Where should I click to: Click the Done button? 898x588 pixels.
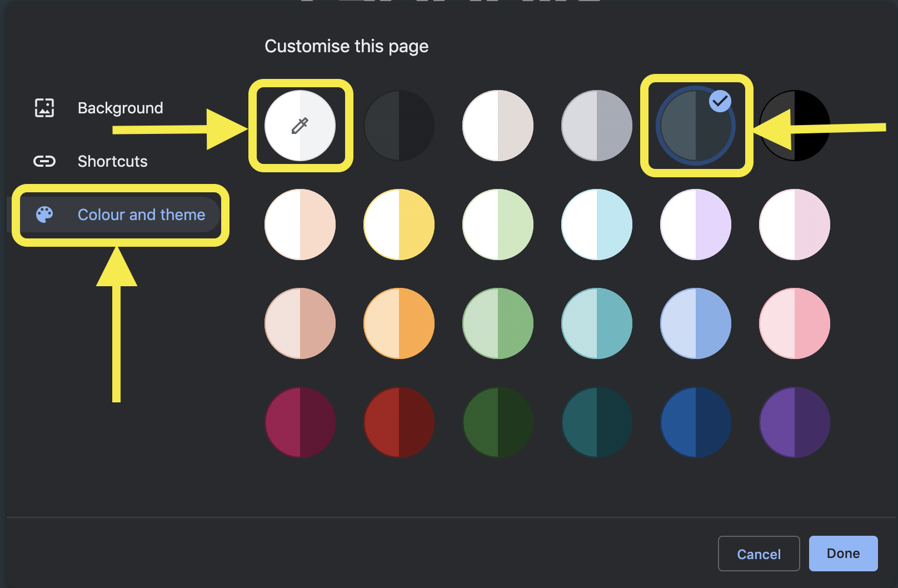pyautogui.click(x=843, y=554)
